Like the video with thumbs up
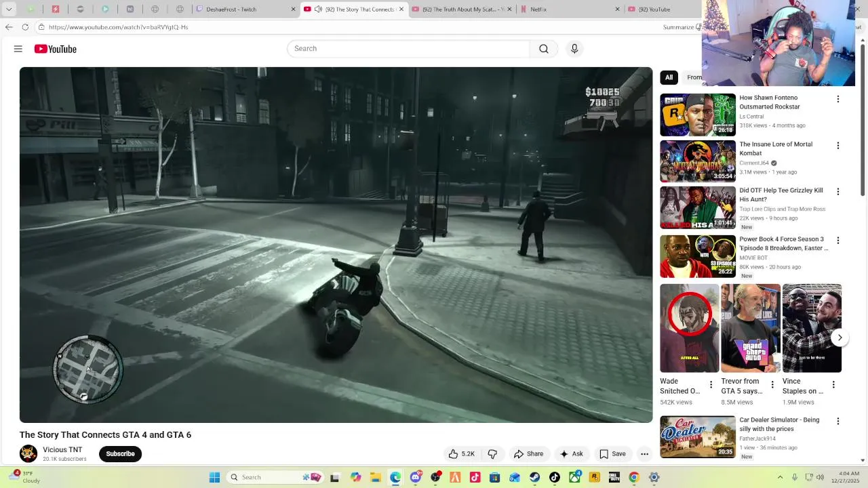The image size is (868, 488). [461, 454]
